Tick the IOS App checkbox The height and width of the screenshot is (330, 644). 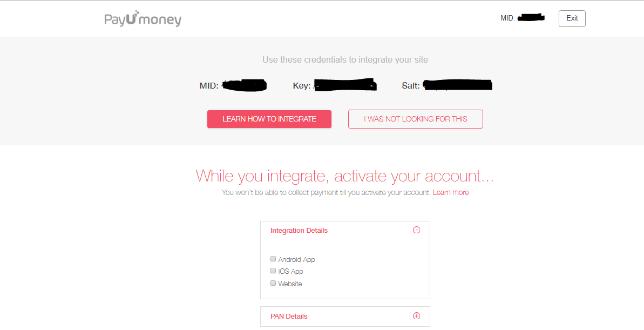[273, 271]
